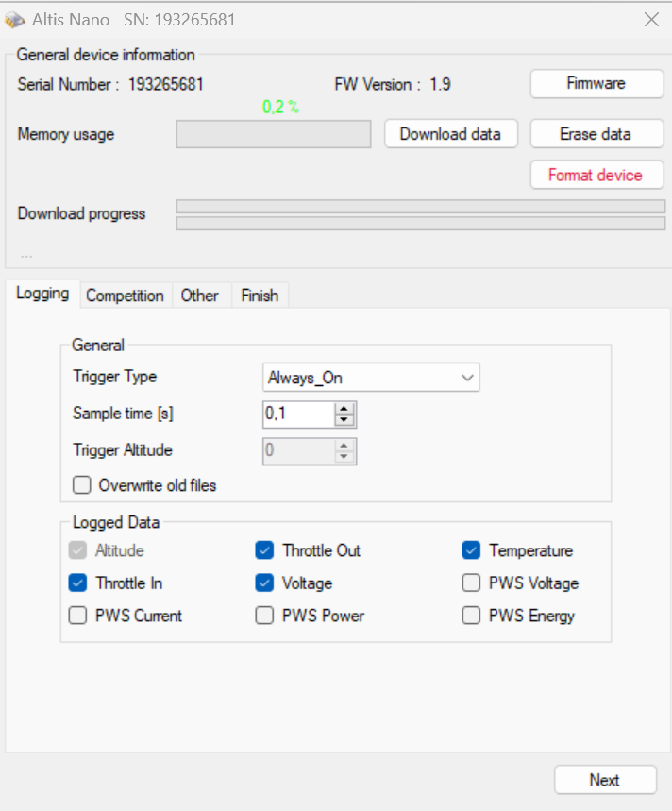Click the Memory usage label
Viewport: 672px width, 811px height.
pyautogui.click(x=66, y=134)
